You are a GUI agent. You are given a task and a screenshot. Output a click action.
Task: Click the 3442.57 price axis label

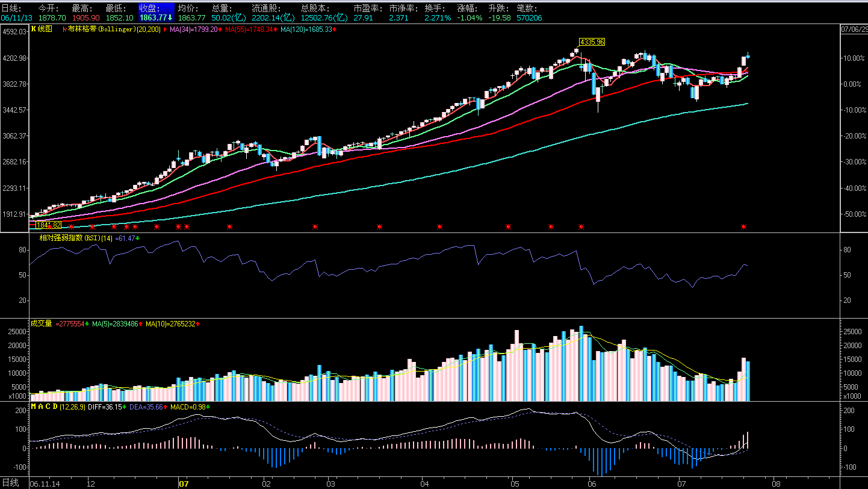pos(14,110)
